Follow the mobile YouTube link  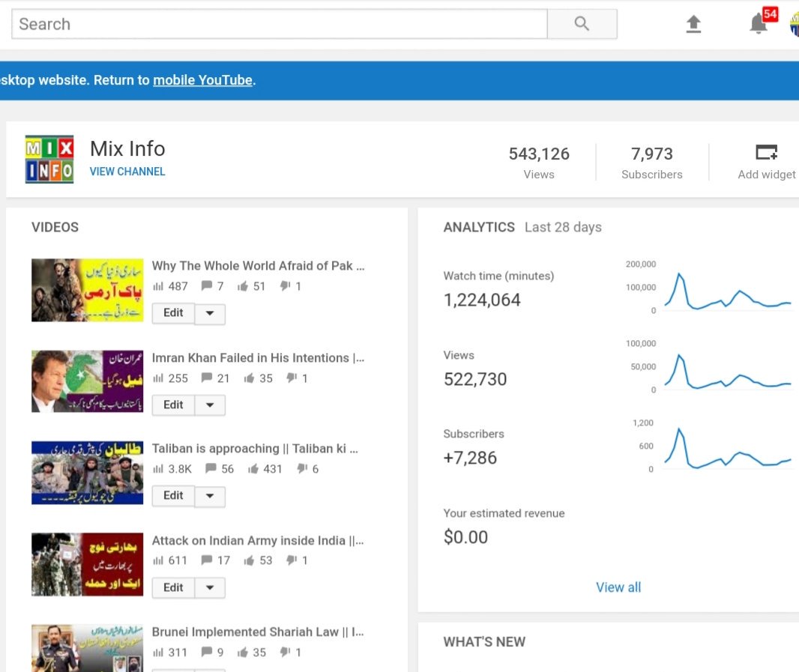203,80
